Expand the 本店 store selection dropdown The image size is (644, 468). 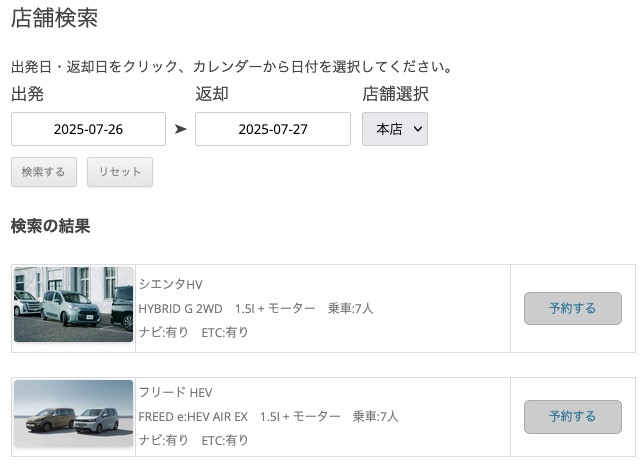pos(395,129)
